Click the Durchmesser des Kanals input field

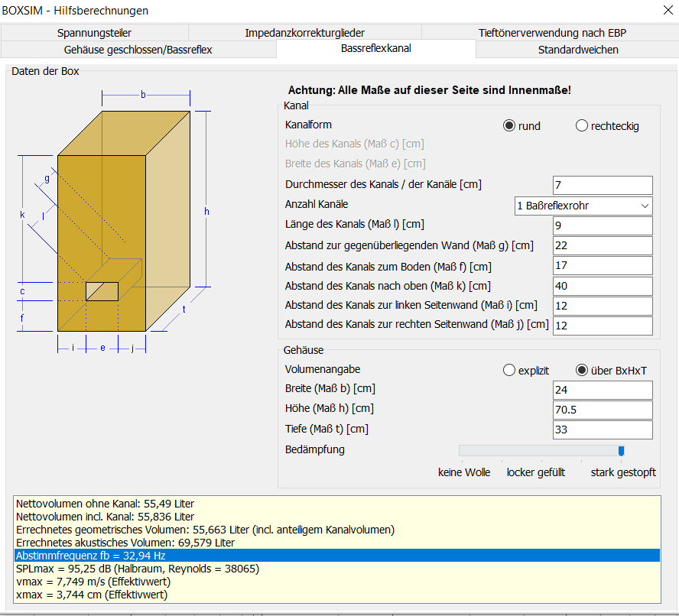tap(603, 185)
